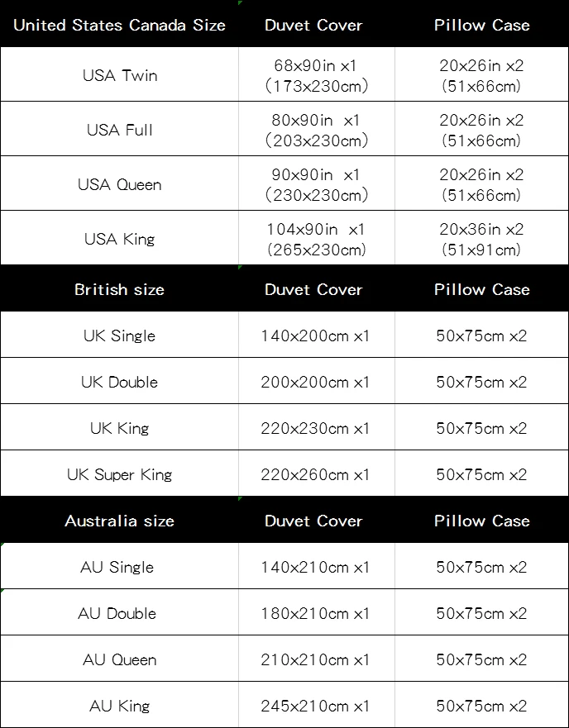
Task: Click the AU Double label
Action: tap(117, 613)
